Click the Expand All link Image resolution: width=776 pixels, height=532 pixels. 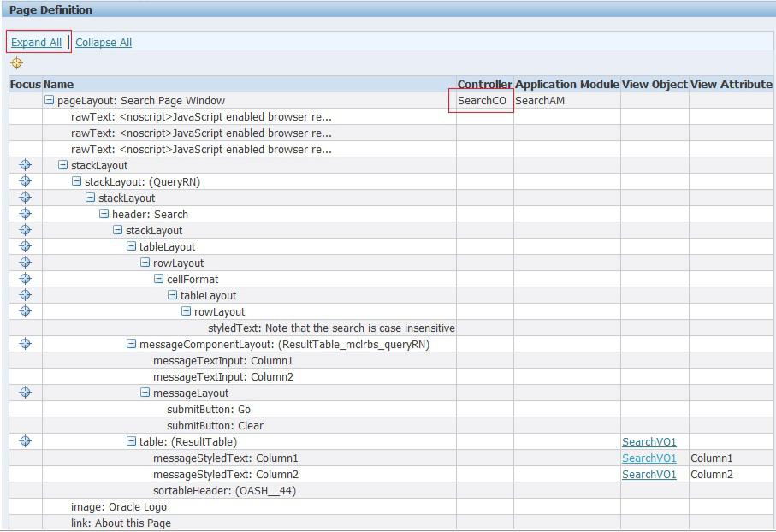[x=36, y=42]
